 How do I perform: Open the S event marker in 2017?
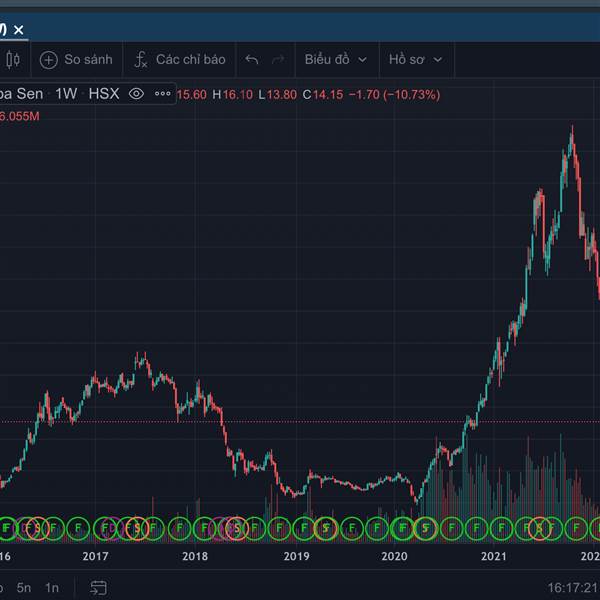137,528
